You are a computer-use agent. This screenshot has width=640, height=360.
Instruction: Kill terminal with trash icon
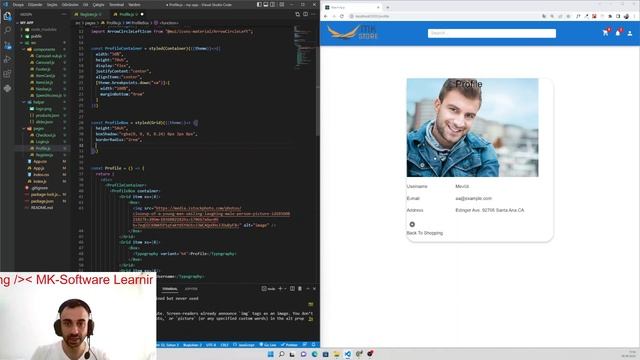coord(300,289)
